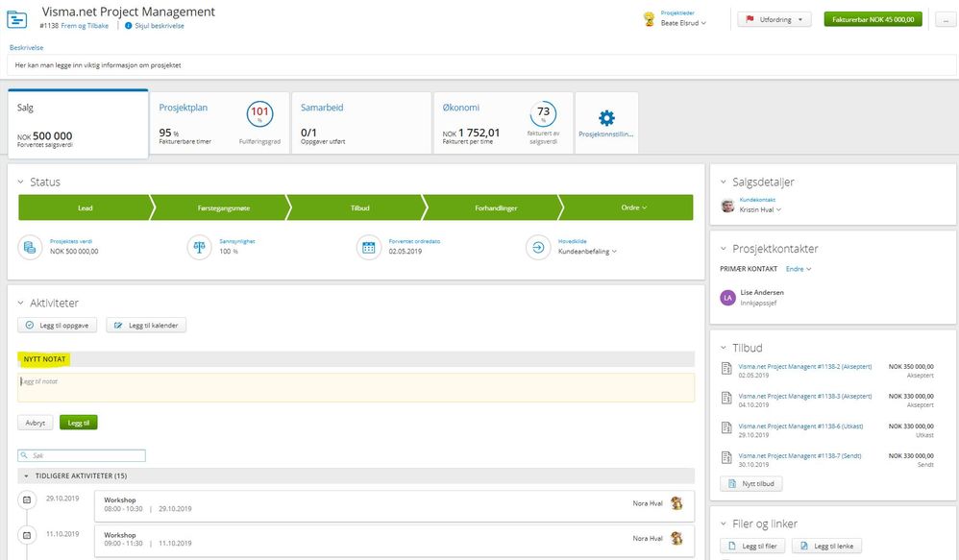959x560 pixels.
Task: Click the Nytt tilbud button
Action: pyautogui.click(x=751, y=483)
